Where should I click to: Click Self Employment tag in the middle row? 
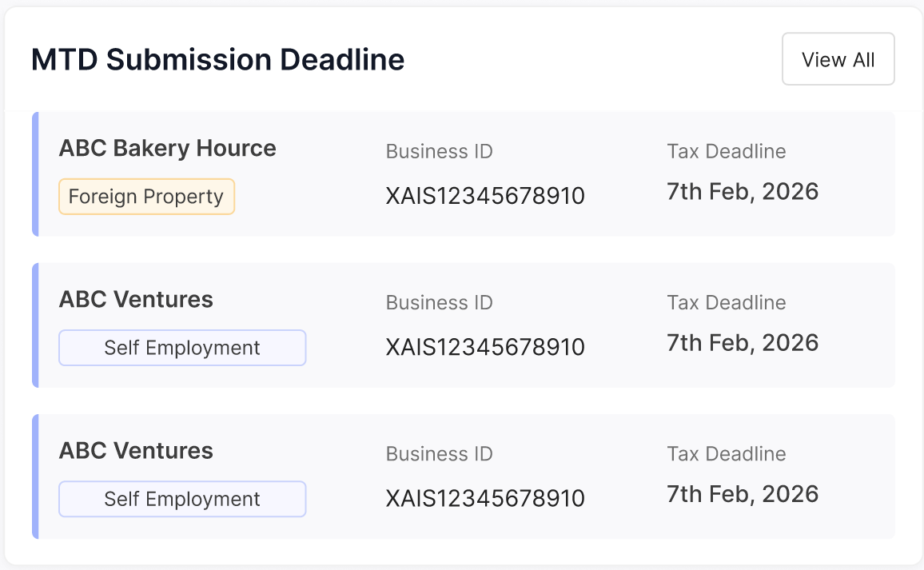pos(182,348)
